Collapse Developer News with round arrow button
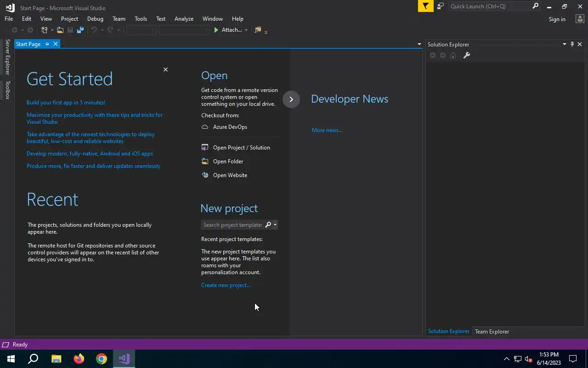 (291, 99)
